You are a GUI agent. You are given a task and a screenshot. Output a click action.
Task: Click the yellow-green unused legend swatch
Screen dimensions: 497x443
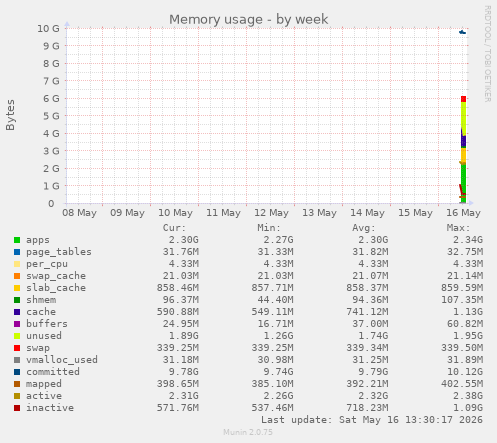[17, 336]
